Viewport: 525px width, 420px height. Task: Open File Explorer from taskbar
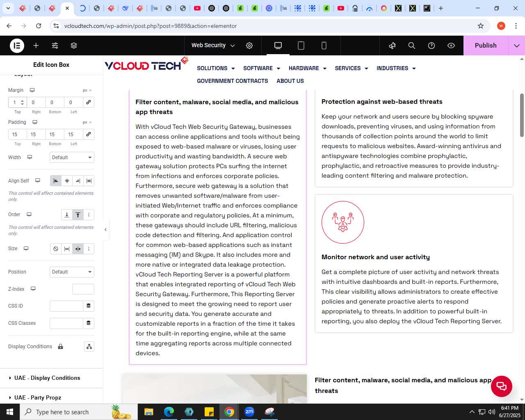149,412
